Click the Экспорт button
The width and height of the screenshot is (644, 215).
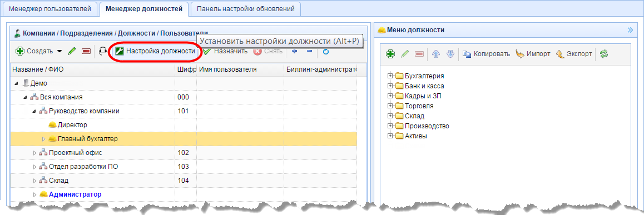[574, 54]
